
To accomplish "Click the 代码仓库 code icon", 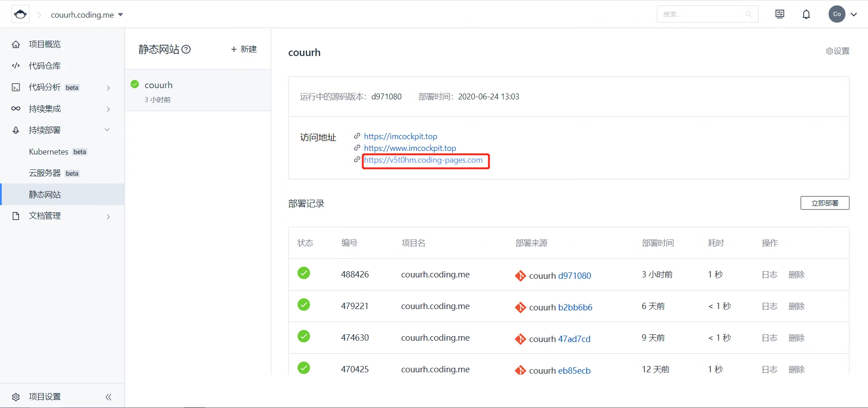I will [16, 66].
